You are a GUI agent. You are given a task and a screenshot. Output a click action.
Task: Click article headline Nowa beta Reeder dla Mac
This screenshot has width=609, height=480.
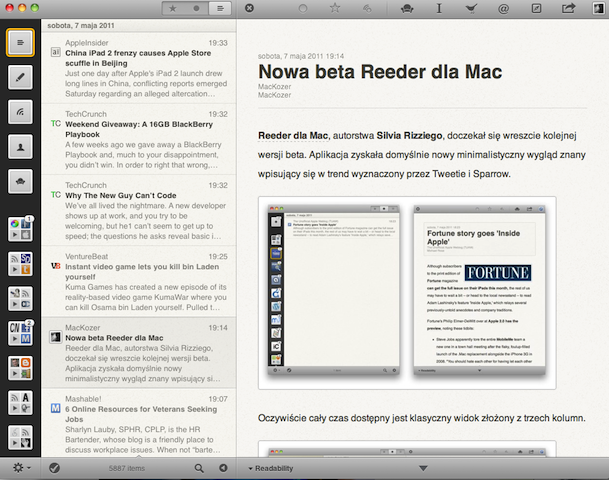pos(380,72)
